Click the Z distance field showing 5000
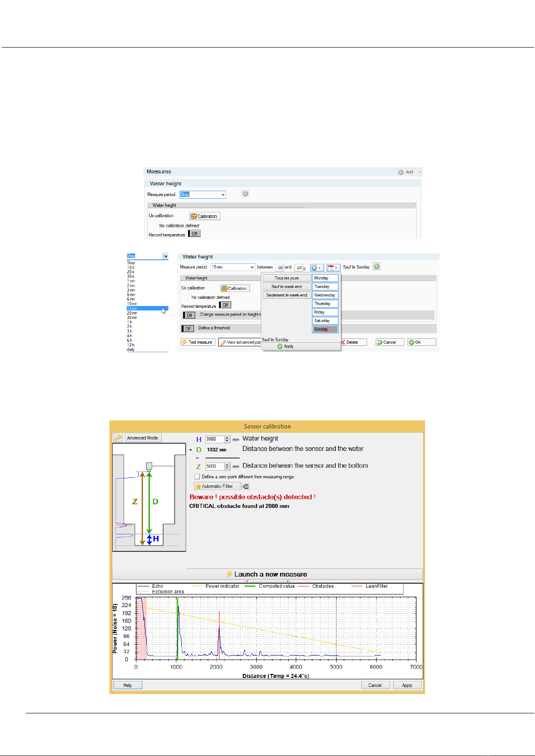 (215, 466)
